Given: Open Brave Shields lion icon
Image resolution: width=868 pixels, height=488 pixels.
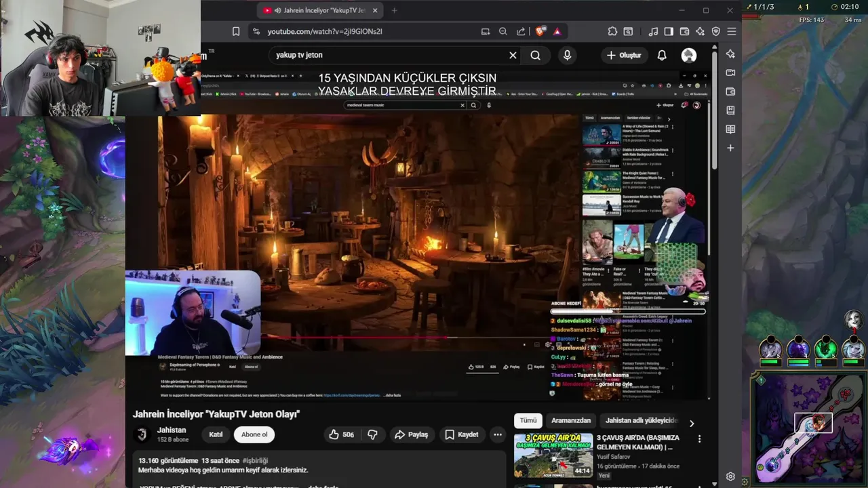Looking at the screenshot, I should pyautogui.click(x=540, y=31).
